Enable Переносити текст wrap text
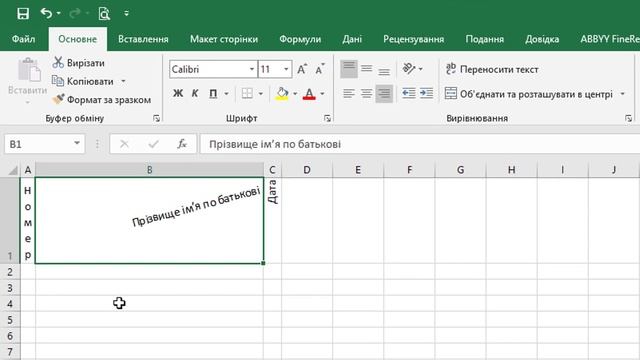 [x=492, y=69]
